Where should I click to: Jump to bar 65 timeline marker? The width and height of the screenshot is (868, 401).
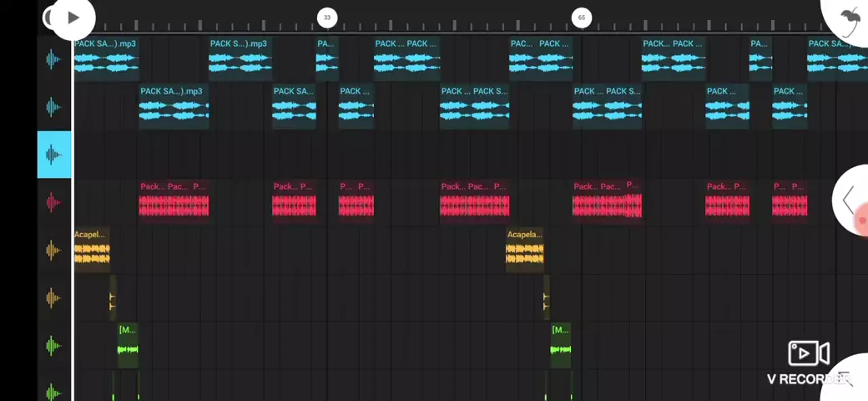(x=582, y=18)
